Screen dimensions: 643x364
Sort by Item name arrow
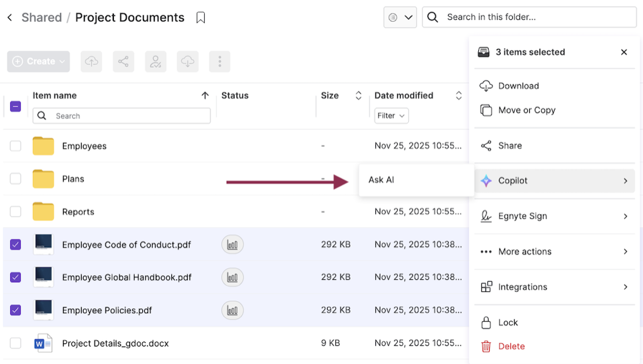205,96
